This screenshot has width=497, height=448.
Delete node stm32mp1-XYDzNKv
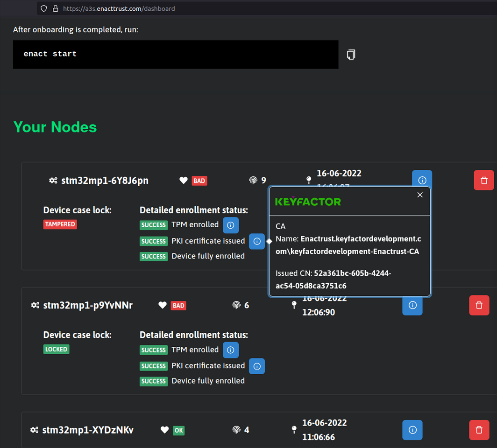tap(479, 430)
